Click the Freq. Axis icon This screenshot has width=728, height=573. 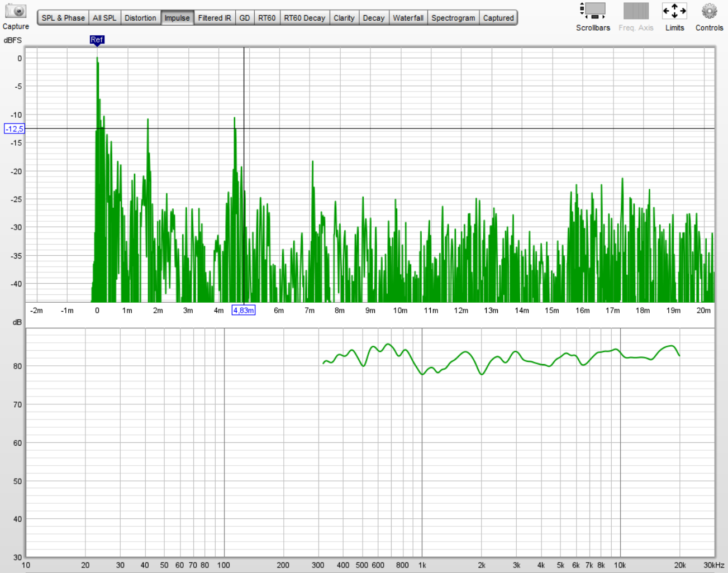(x=636, y=11)
